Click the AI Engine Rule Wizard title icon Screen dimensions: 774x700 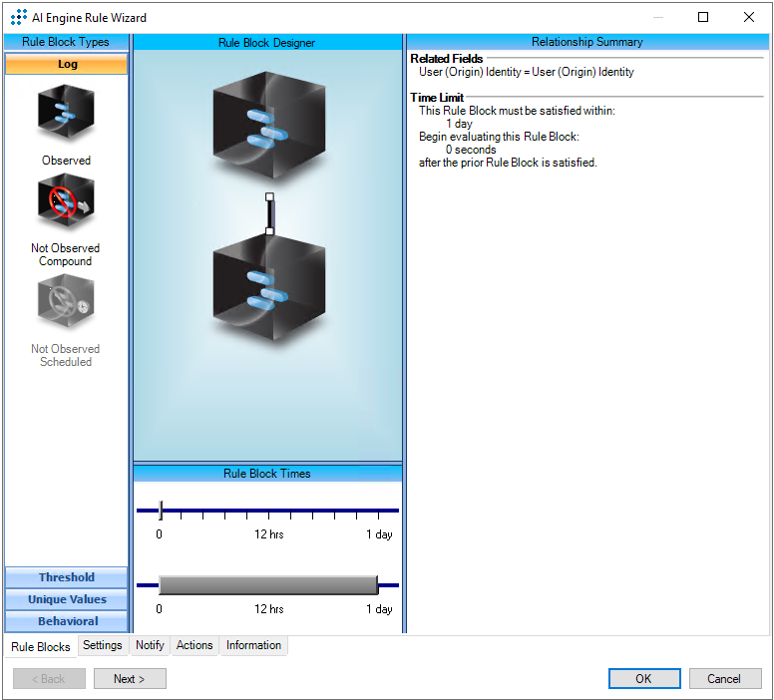coord(18,17)
